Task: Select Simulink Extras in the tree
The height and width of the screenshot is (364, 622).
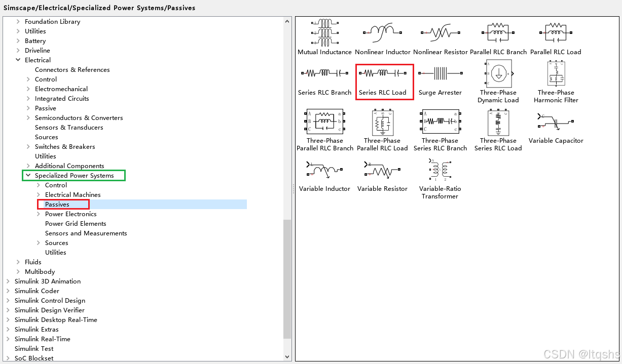Action: pos(36,330)
